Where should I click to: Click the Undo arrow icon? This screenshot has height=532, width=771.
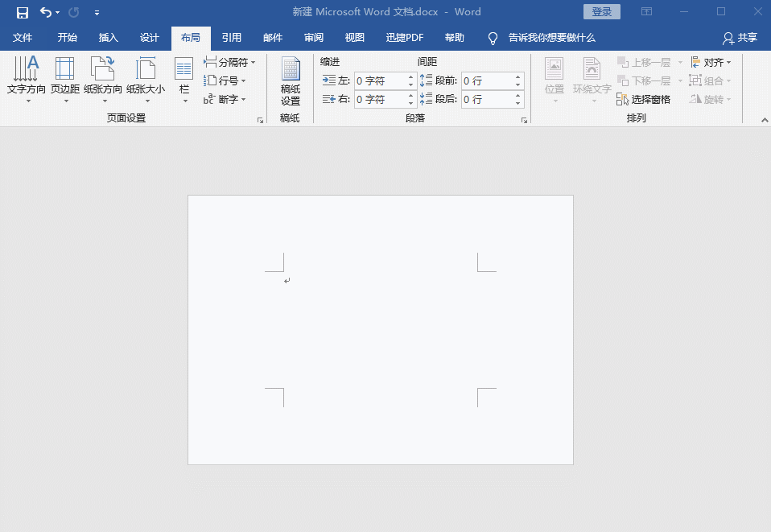[45, 12]
